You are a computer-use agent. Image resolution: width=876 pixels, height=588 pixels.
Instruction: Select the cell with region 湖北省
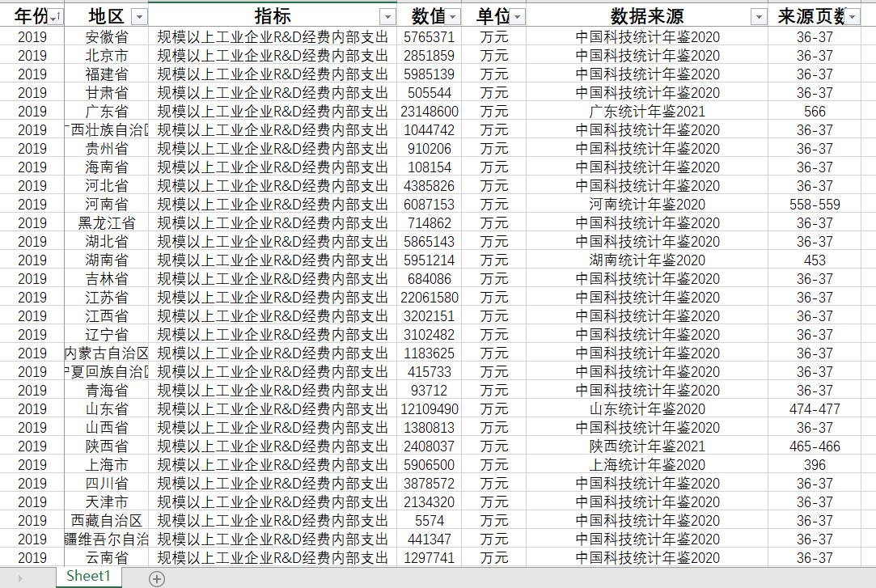coord(107,242)
